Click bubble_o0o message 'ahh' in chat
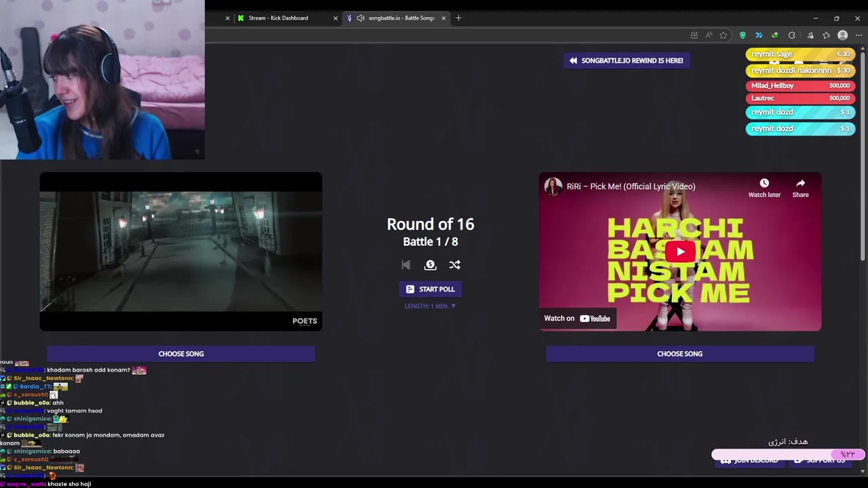Image resolution: width=868 pixels, height=488 pixels. click(x=58, y=403)
